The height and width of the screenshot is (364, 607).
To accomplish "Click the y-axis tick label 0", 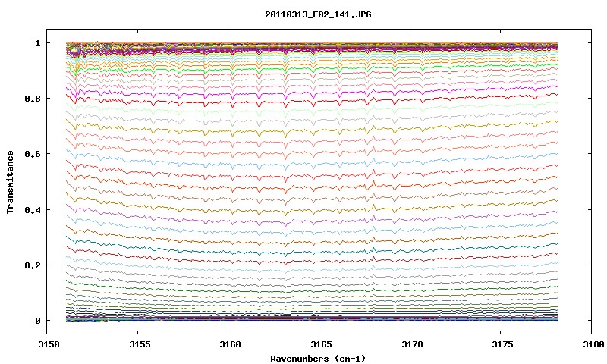I will click(x=37, y=321).
